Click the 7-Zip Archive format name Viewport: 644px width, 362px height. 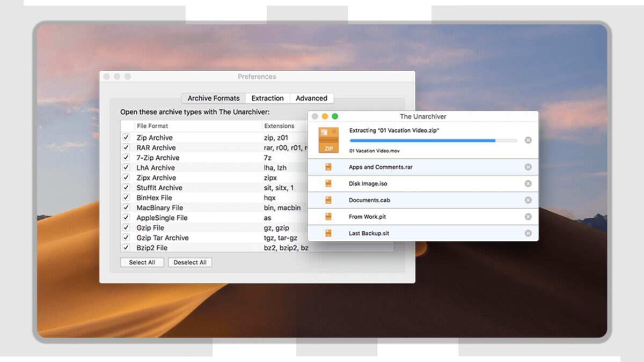point(158,158)
